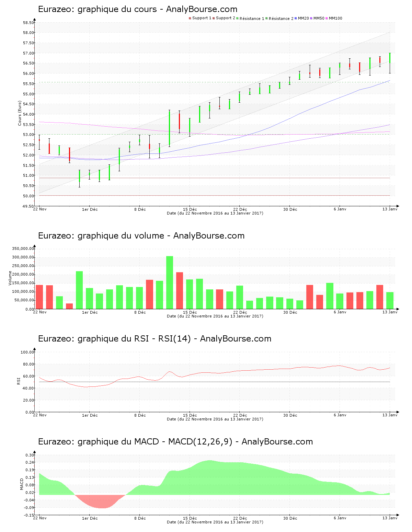Viewport: 412px width, 532px height.
Task: Click the -0.15 value on MACD axis
Action: tap(29, 515)
